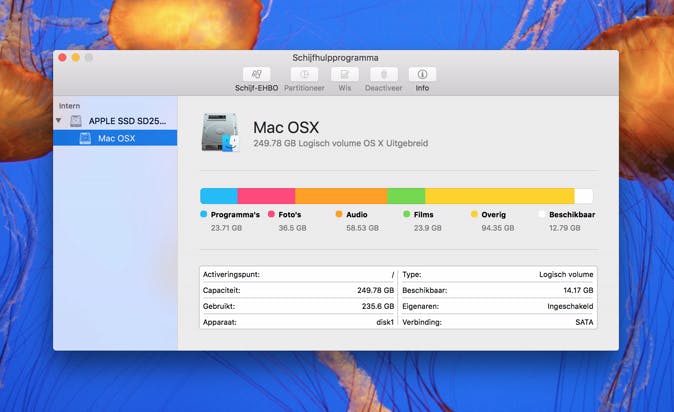Screen dimensions: 674x412
Task: Click the APPLE SSD drive icon
Action: click(x=76, y=121)
